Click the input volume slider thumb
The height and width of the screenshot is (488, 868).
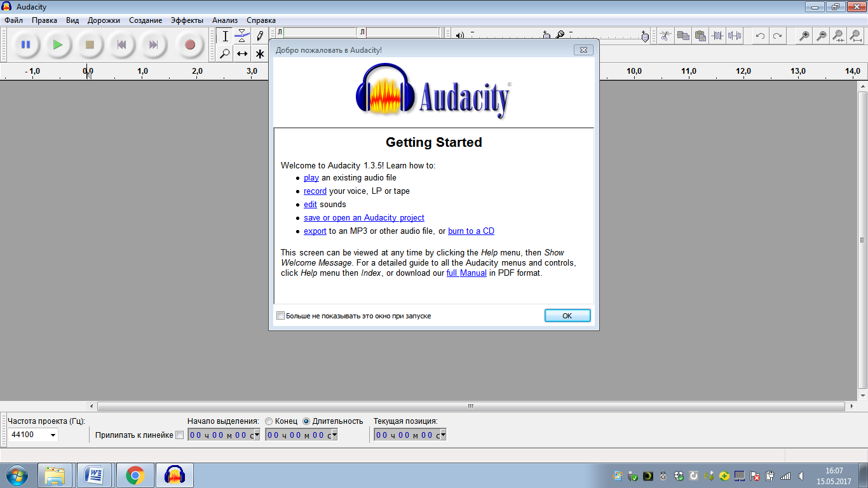pos(646,36)
